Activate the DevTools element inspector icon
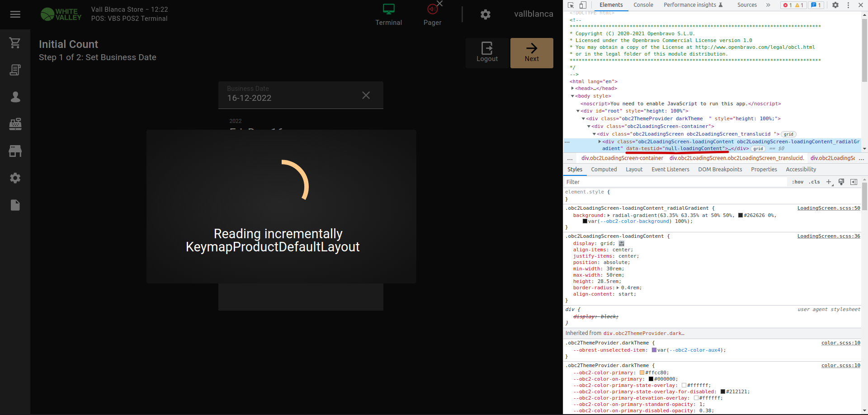Screen dimensions: 868x415 pyautogui.click(x=571, y=5)
